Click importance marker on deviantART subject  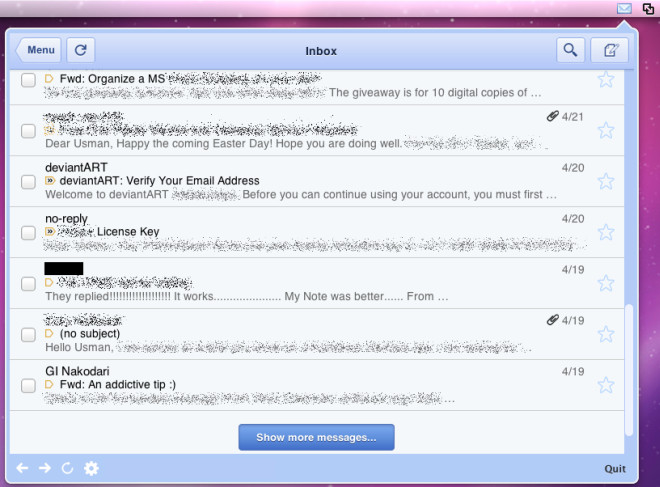50,181
